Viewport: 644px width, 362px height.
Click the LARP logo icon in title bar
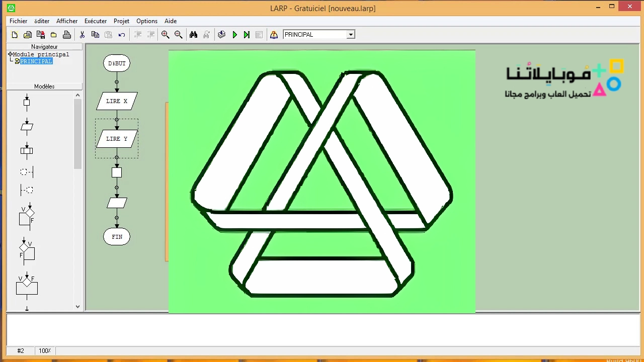click(x=11, y=8)
